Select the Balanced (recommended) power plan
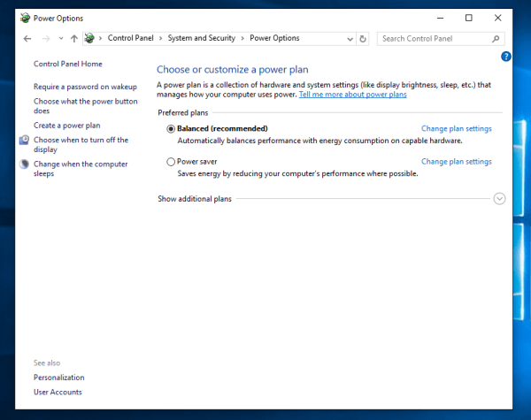This screenshot has height=420, width=531. [171, 129]
